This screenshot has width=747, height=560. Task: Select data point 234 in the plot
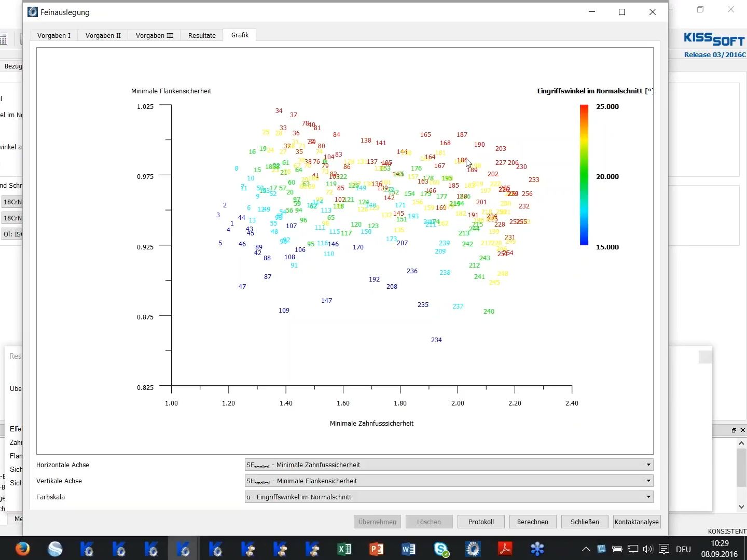pos(436,340)
